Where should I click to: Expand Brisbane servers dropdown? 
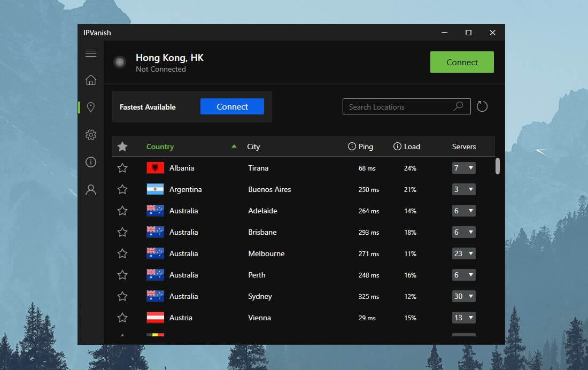[464, 232]
